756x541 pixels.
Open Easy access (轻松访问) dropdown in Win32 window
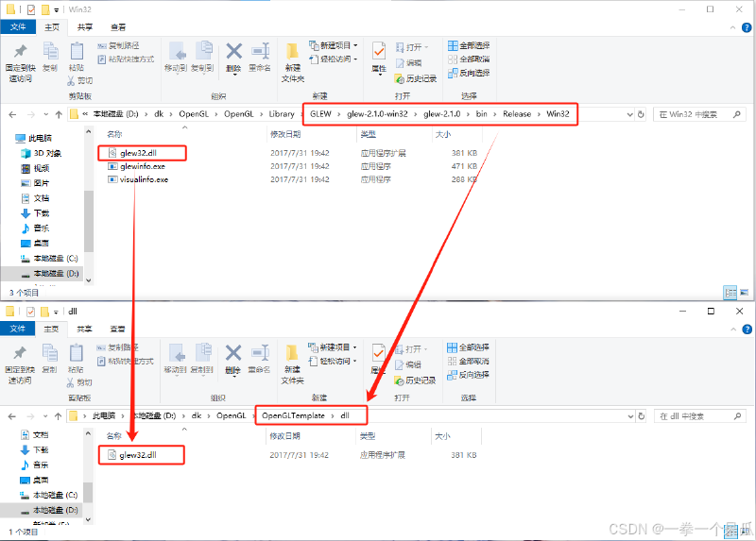click(335, 59)
